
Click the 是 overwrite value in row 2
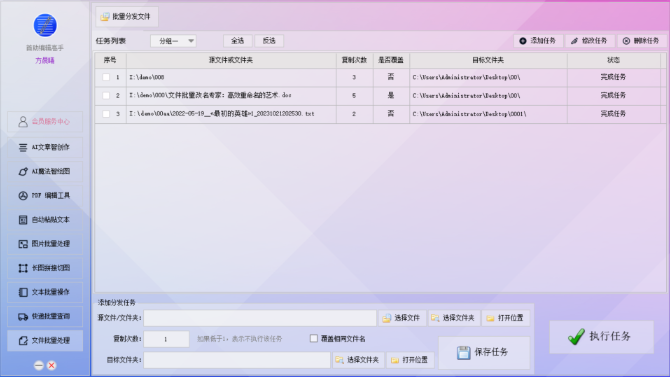391,95
